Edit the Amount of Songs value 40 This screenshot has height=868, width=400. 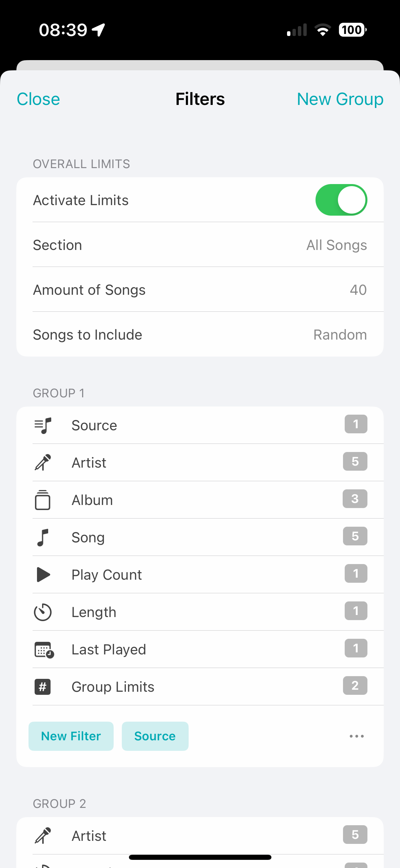pos(358,290)
